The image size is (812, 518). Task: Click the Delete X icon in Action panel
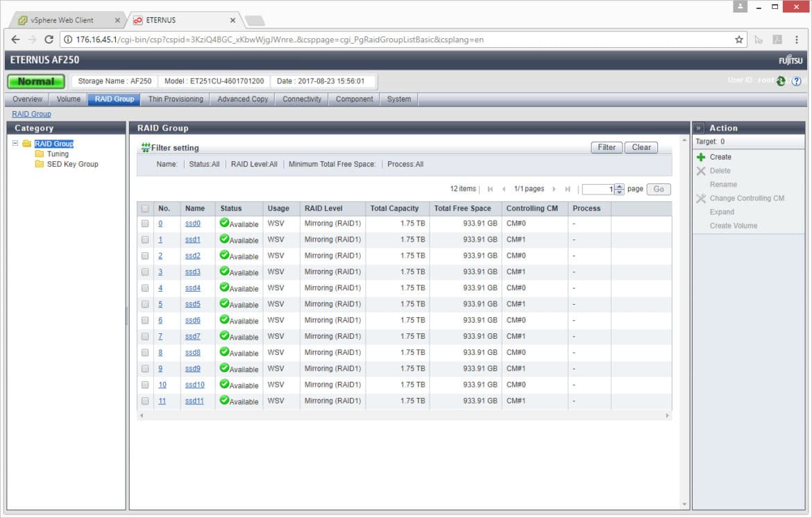[701, 171]
